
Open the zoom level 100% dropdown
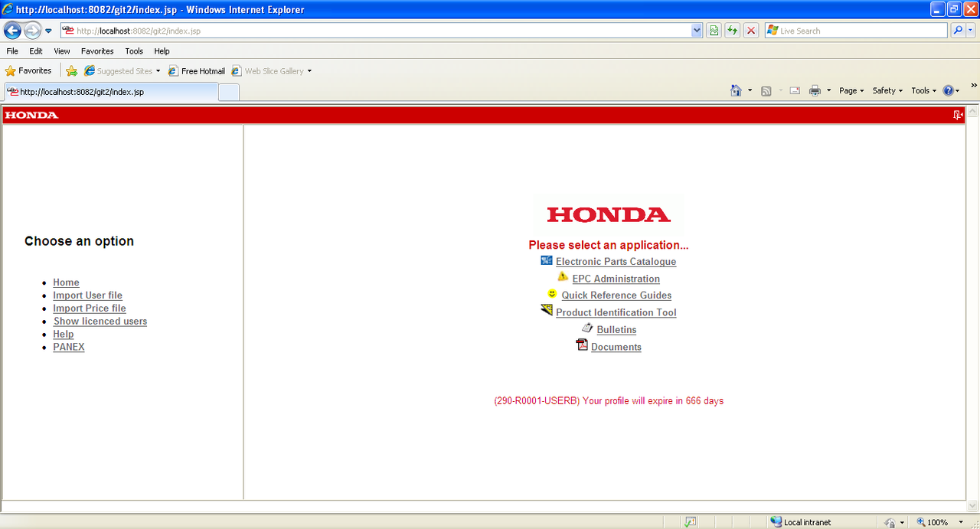(x=961, y=522)
